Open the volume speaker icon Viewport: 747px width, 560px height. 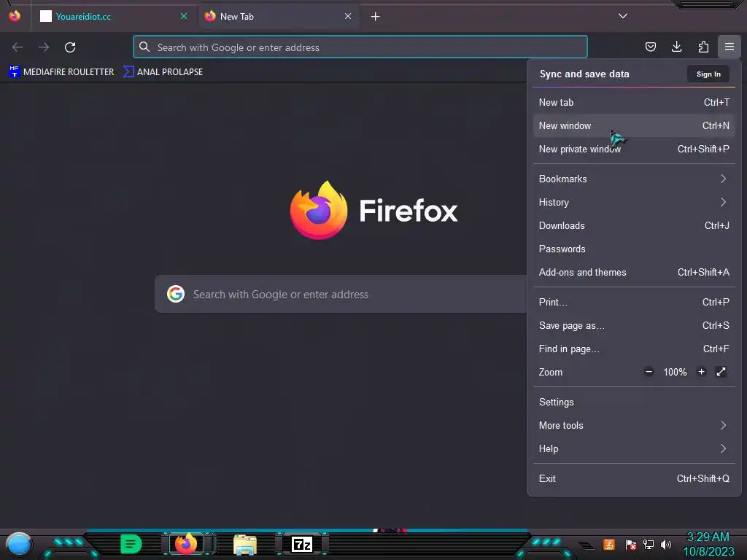point(666,544)
